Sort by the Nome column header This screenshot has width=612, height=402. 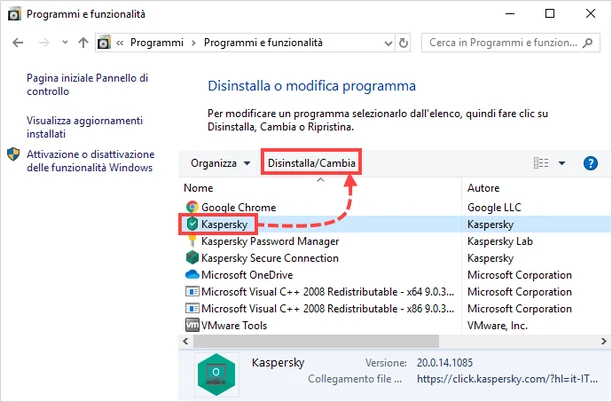pos(198,188)
